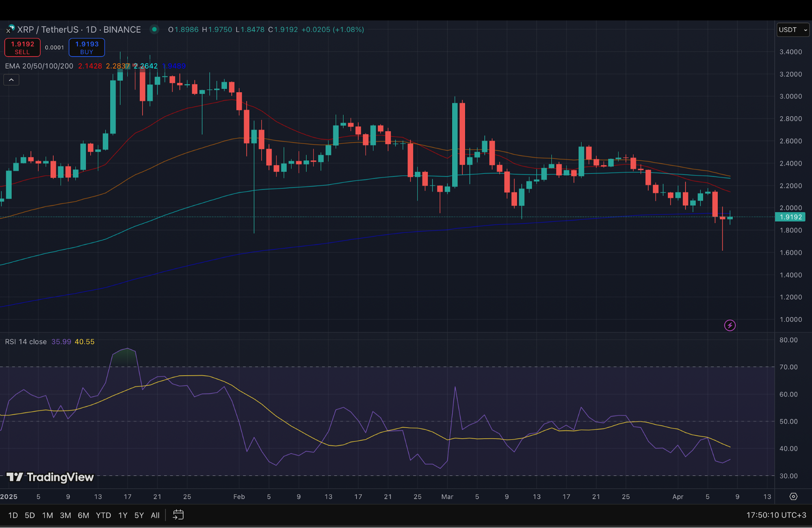Toggle the 1D daily range view
812x528 pixels.
pyautogui.click(x=13, y=515)
